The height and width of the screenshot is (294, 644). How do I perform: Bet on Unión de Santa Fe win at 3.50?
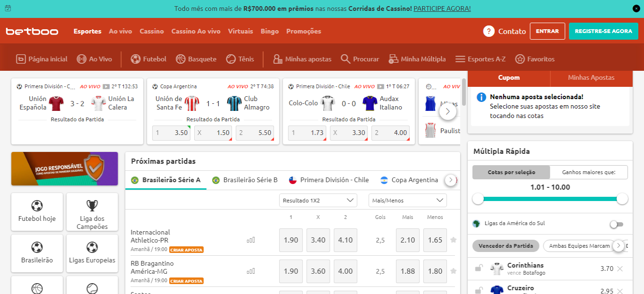click(x=172, y=133)
